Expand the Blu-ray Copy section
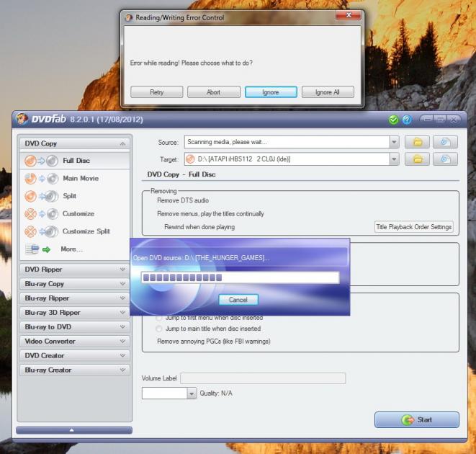Viewport: 476px width, 454px height. point(122,284)
